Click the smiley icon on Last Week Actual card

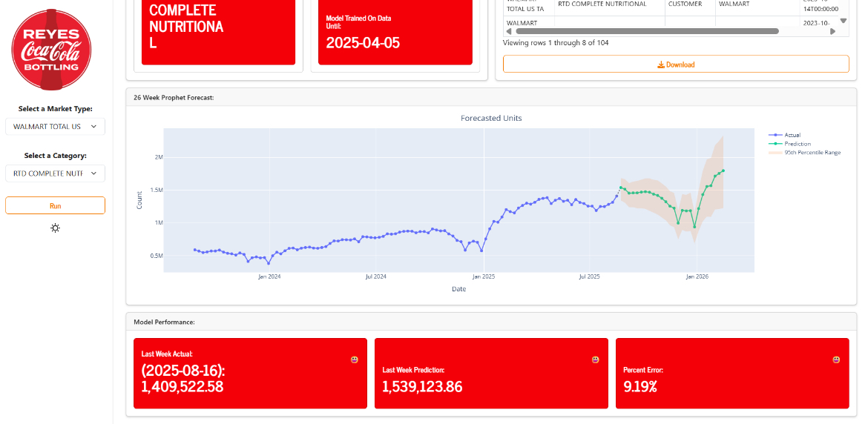click(355, 360)
